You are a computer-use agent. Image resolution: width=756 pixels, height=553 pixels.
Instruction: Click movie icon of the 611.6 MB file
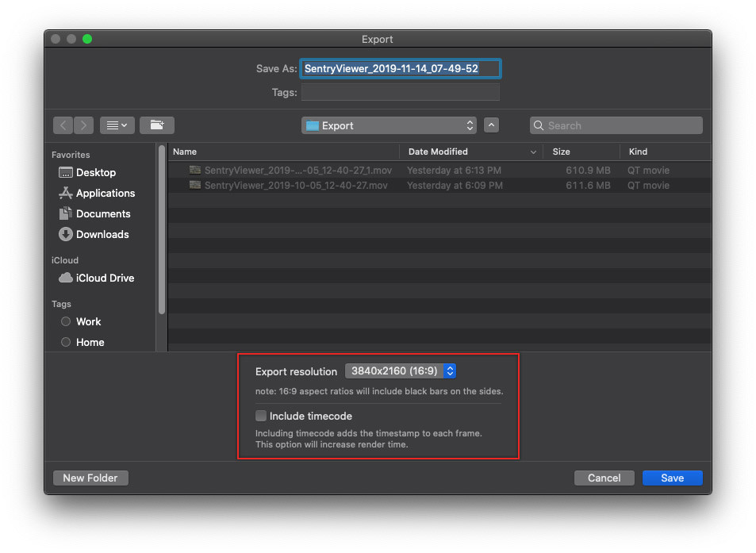click(195, 185)
